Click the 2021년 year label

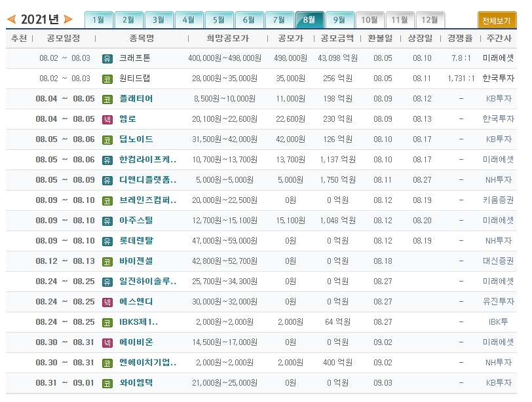40,20
